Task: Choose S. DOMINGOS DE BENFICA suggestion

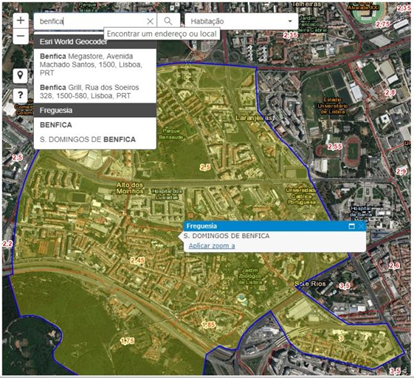Action: coord(95,139)
